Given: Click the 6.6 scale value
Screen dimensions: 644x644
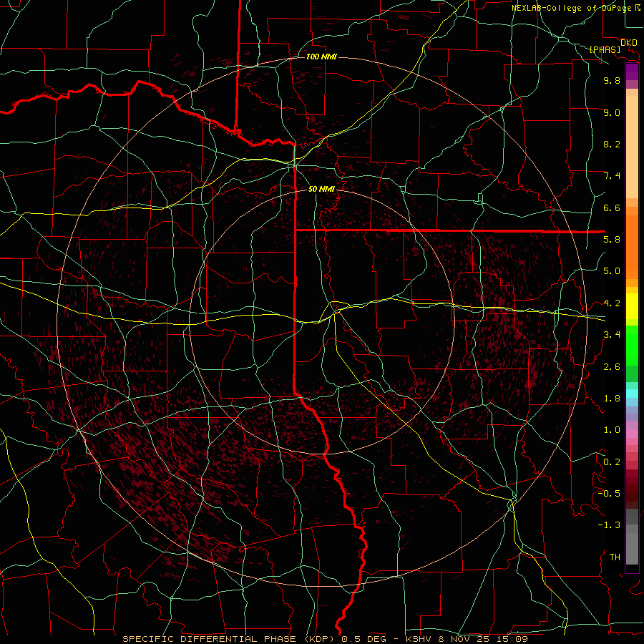Looking at the screenshot, I should pyautogui.click(x=612, y=208).
